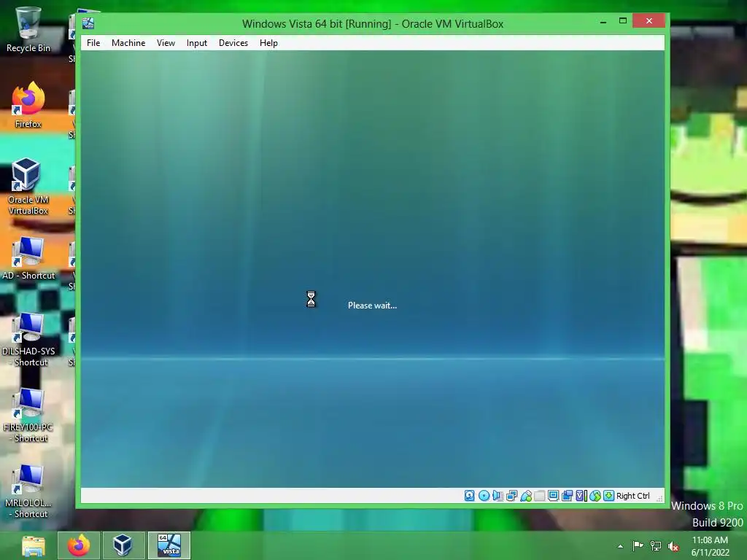Close the Windows Vista VM window
Screen dimensions: 747x560
[649, 21]
